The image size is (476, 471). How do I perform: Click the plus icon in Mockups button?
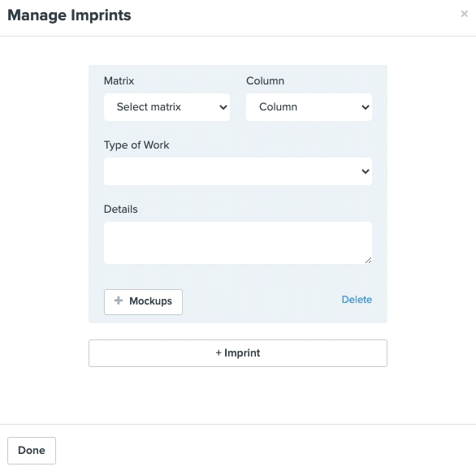click(x=119, y=300)
